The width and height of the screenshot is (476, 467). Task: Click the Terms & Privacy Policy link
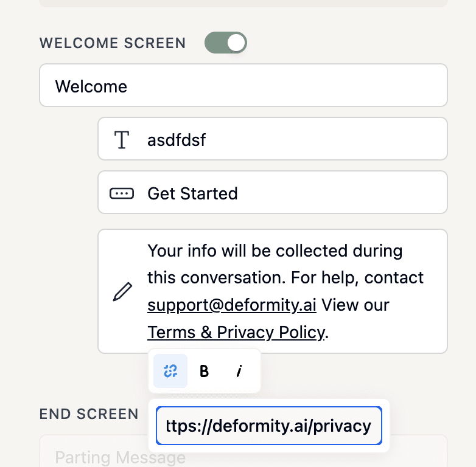236,332
